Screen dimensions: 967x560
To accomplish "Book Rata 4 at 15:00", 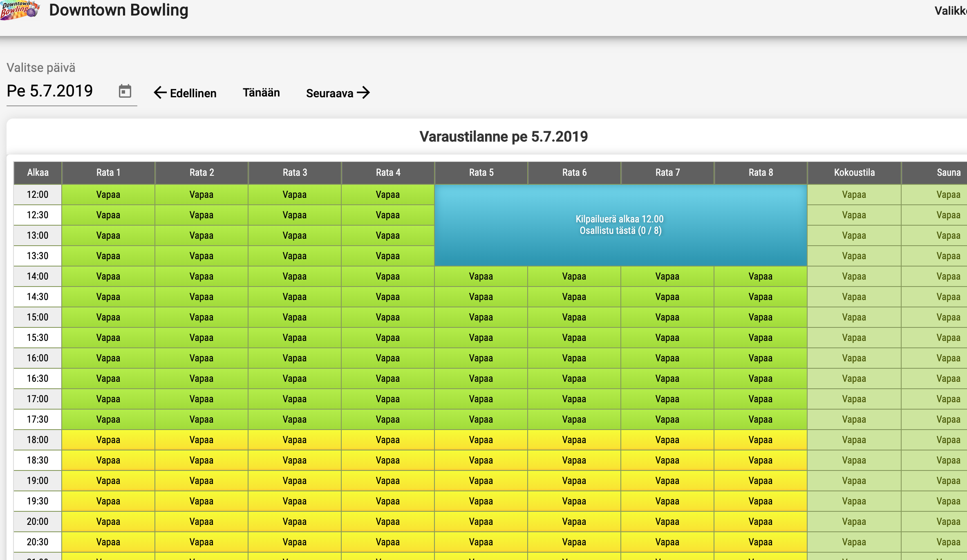I will click(x=388, y=317).
